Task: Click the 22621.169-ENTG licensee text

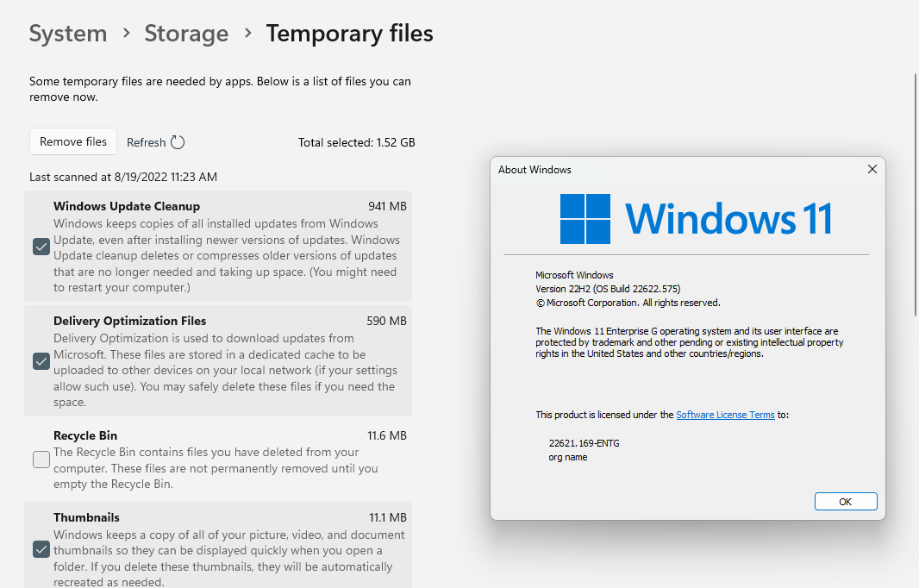Action: tap(584, 443)
